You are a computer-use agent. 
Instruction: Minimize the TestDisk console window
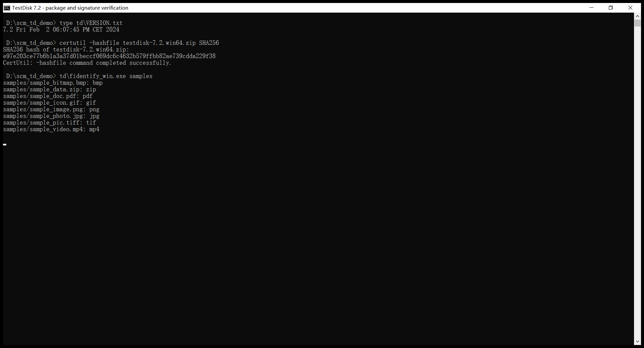tap(591, 8)
